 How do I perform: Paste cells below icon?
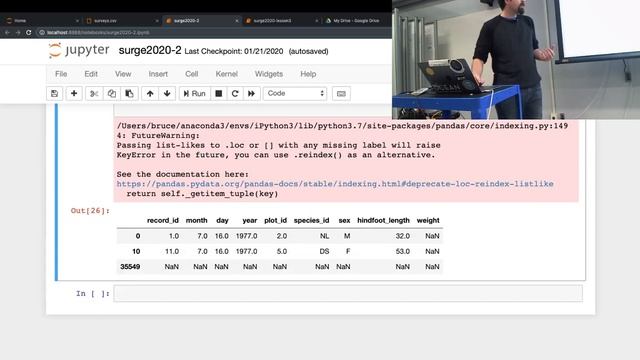pyautogui.click(x=129, y=93)
